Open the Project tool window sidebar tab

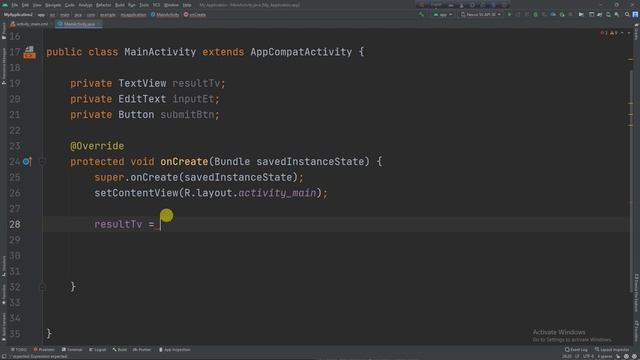4,31
